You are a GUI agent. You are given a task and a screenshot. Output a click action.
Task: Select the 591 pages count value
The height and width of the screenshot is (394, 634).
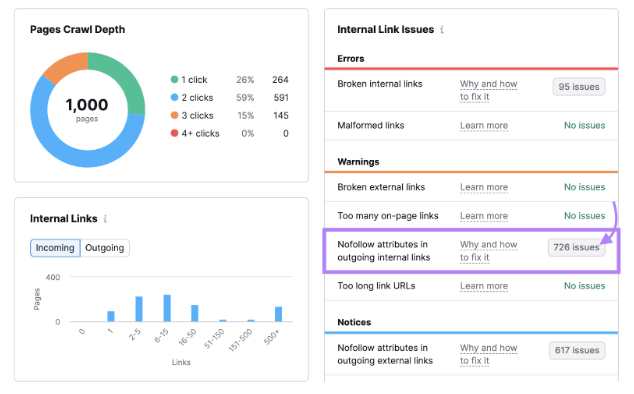(x=281, y=97)
